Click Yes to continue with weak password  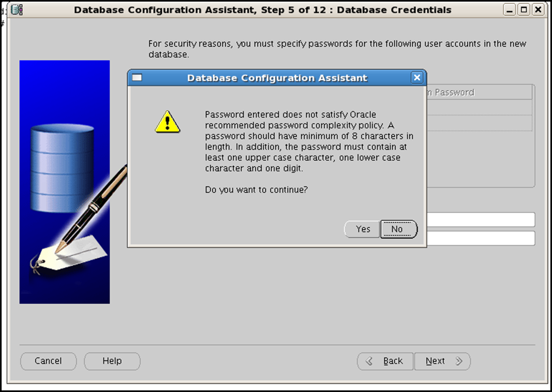(x=362, y=229)
